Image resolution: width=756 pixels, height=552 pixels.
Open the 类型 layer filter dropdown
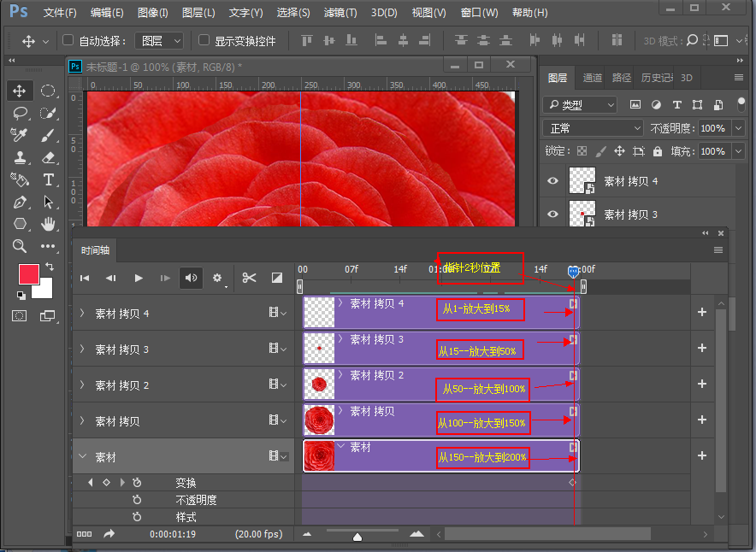coord(582,104)
